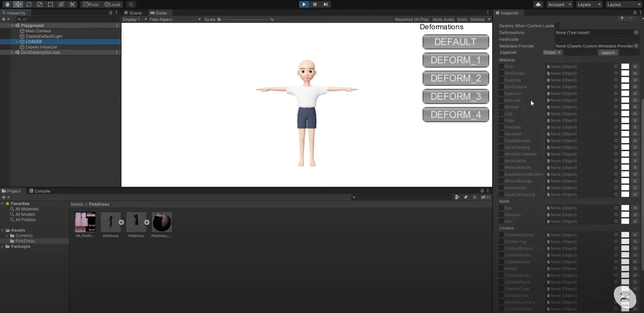
Task: Open the Layers dropdown
Action: 589,4
